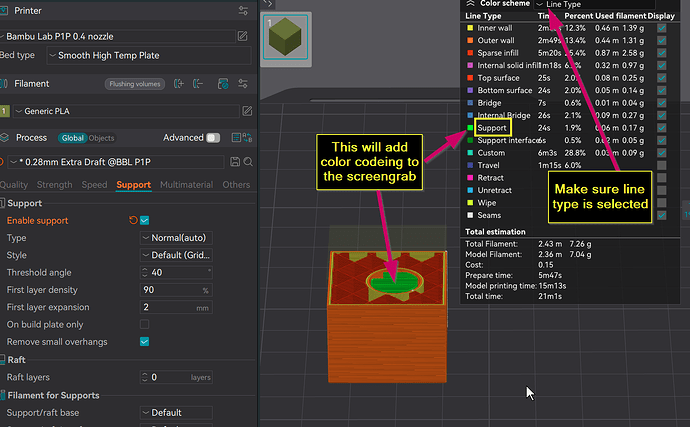
Task: Click the Support green color swatch
Action: (470, 128)
